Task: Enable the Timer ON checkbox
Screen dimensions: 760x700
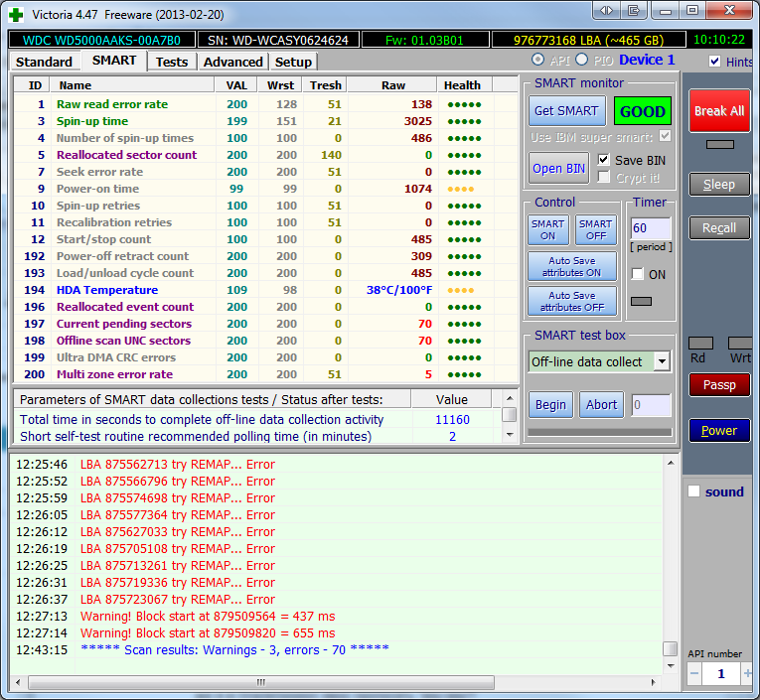Action: (x=637, y=274)
